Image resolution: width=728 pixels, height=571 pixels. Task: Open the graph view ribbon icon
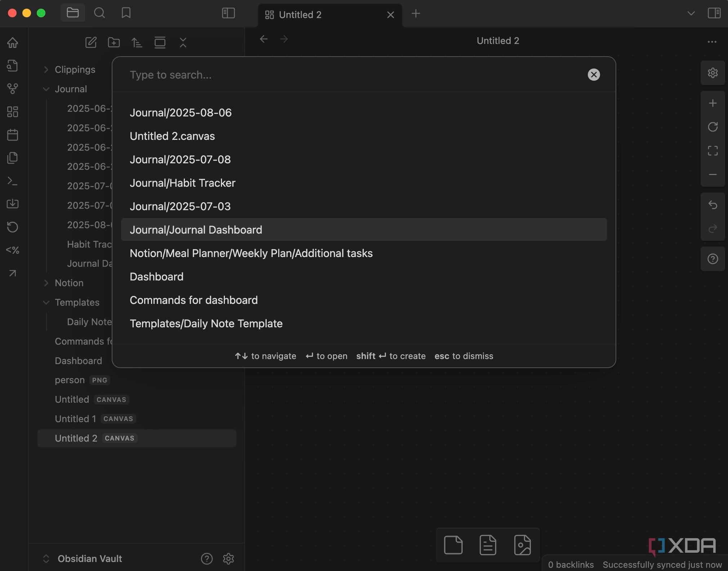coord(13,89)
